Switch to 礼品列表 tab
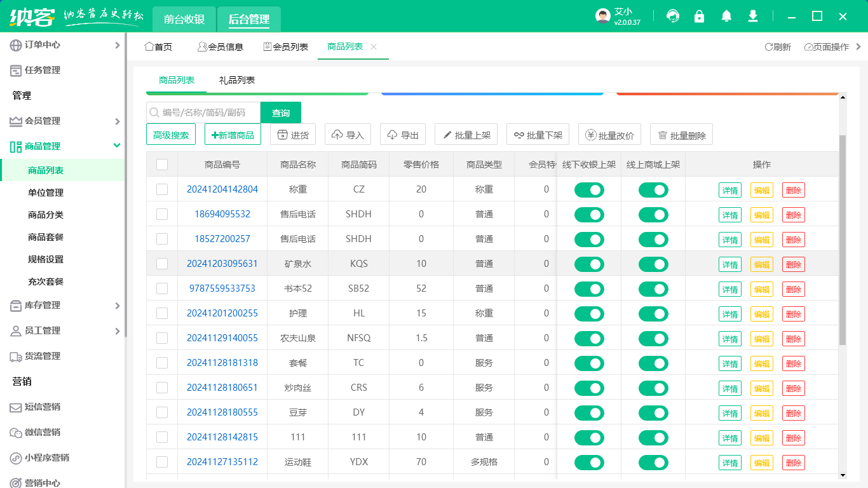 coord(237,80)
